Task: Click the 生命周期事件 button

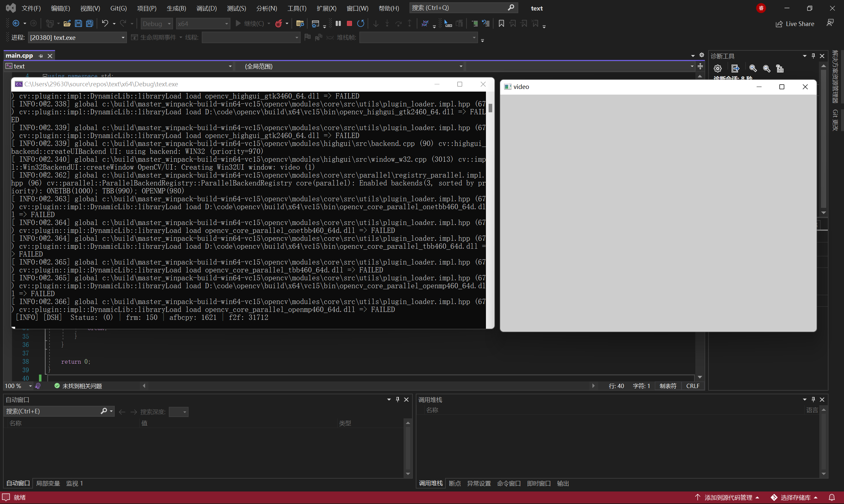Action: (x=154, y=37)
